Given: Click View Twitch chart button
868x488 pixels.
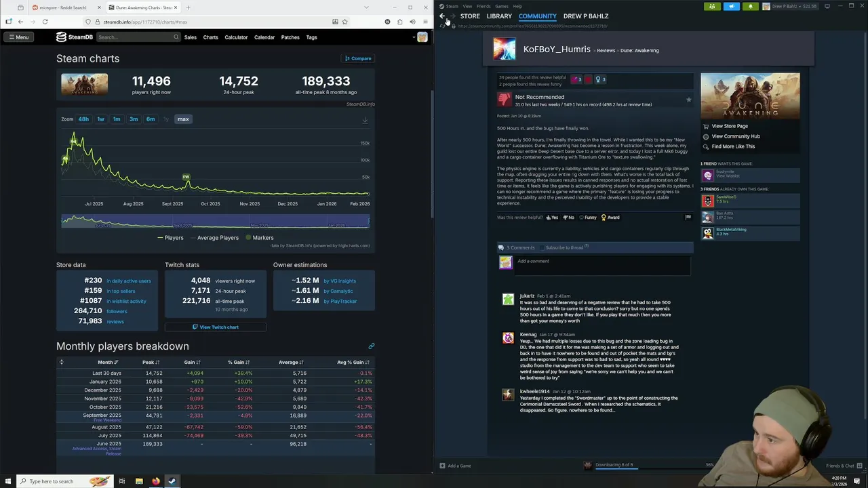Looking at the screenshot, I should pos(216,327).
